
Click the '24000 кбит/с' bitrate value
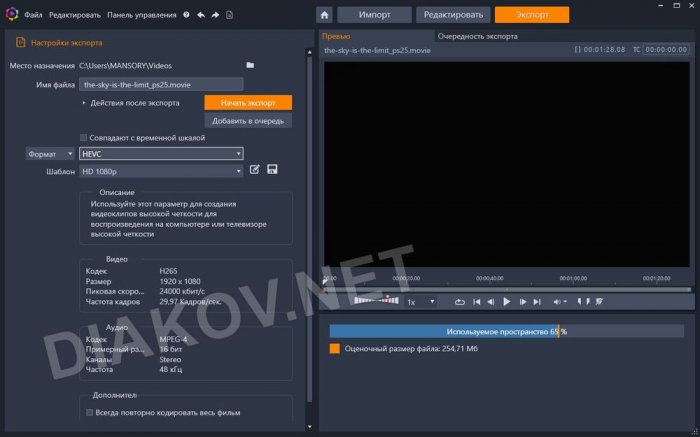pyautogui.click(x=182, y=291)
